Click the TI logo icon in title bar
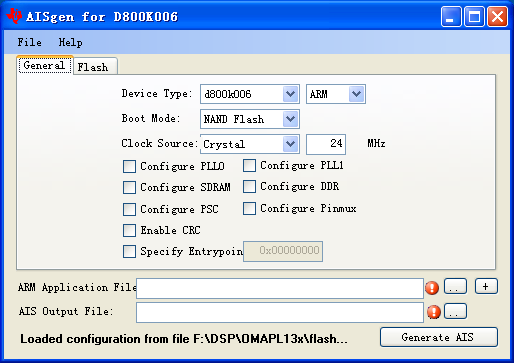The image size is (514, 363). coord(14,16)
